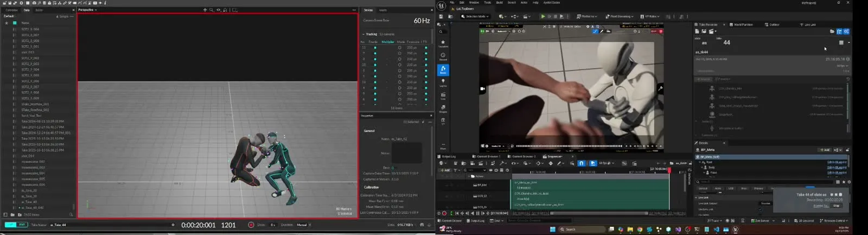868x235 pixels.
Task: Open the Unreal Tools menu
Action: point(487,3)
